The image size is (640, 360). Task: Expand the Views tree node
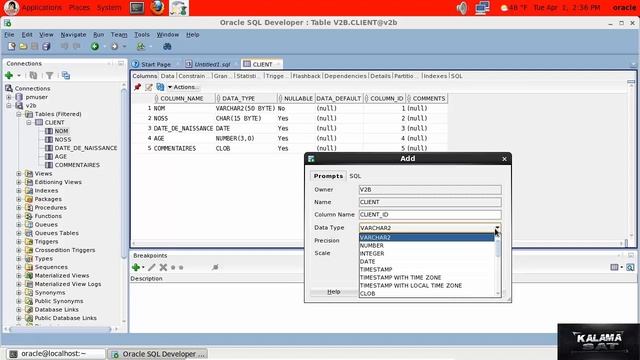coord(19,173)
